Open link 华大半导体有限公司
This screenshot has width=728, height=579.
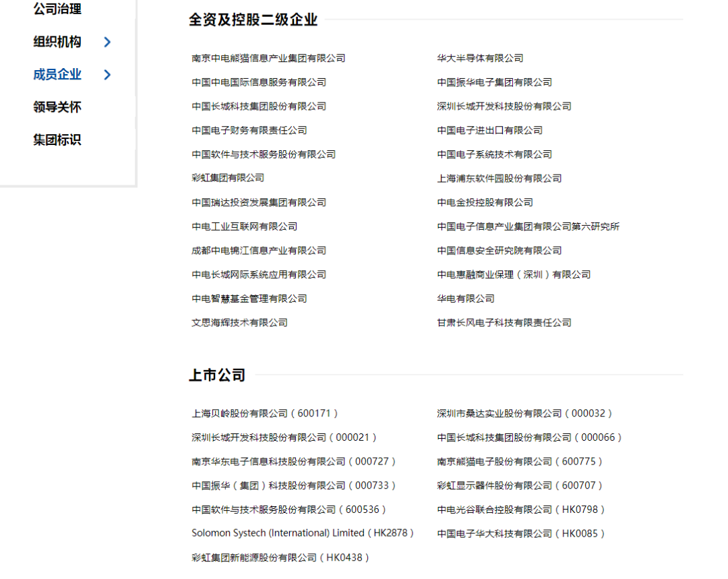click(x=480, y=58)
